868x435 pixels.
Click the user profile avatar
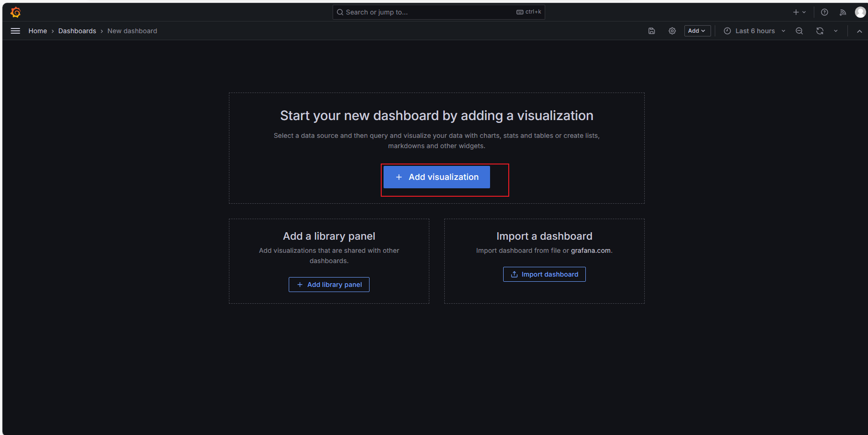pos(861,12)
